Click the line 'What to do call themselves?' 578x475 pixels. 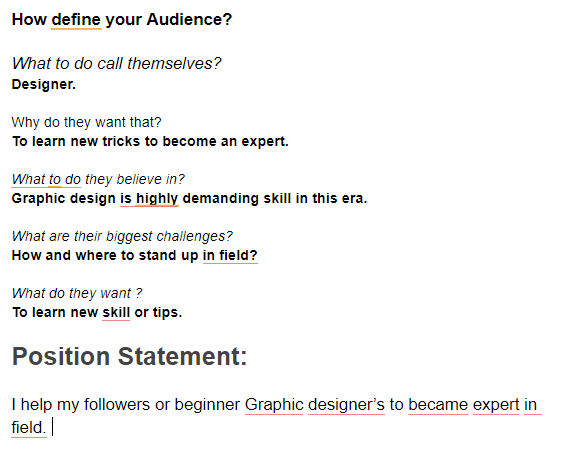tap(116, 63)
